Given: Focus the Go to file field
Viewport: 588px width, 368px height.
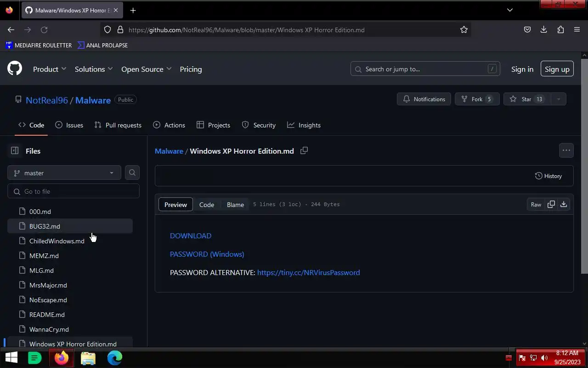Looking at the screenshot, I should pyautogui.click(x=73, y=191).
